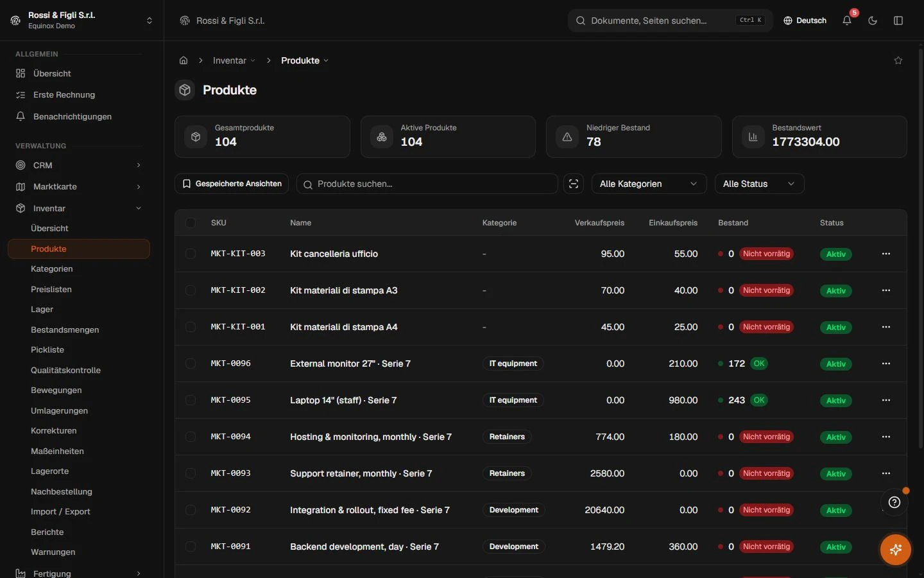The width and height of the screenshot is (924, 578).
Task: Focus the global Dokumente, Seiten suchen box
Action: click(671, 21)
